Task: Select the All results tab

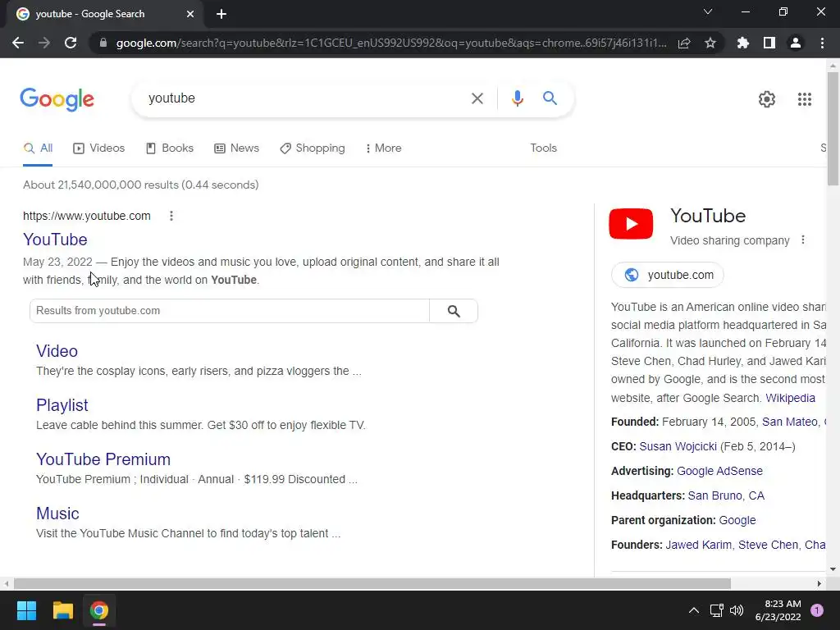Action: coord(38,148)
